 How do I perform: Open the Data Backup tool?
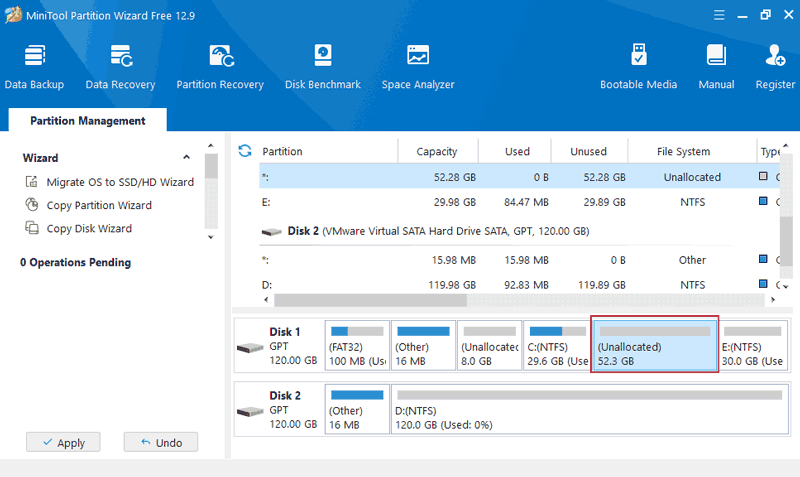click(x=34, y=66)
